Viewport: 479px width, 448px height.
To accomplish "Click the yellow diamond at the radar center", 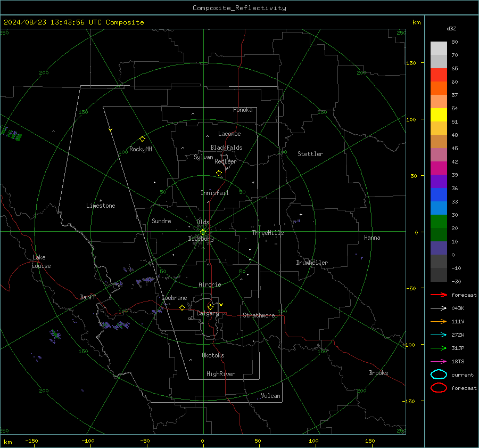I will pyautogui.click(x=203, y=232).
